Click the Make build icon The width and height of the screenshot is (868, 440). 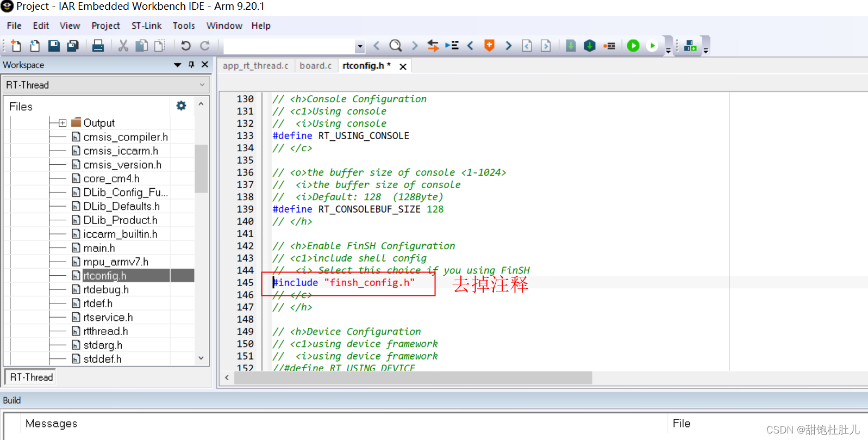590,46
